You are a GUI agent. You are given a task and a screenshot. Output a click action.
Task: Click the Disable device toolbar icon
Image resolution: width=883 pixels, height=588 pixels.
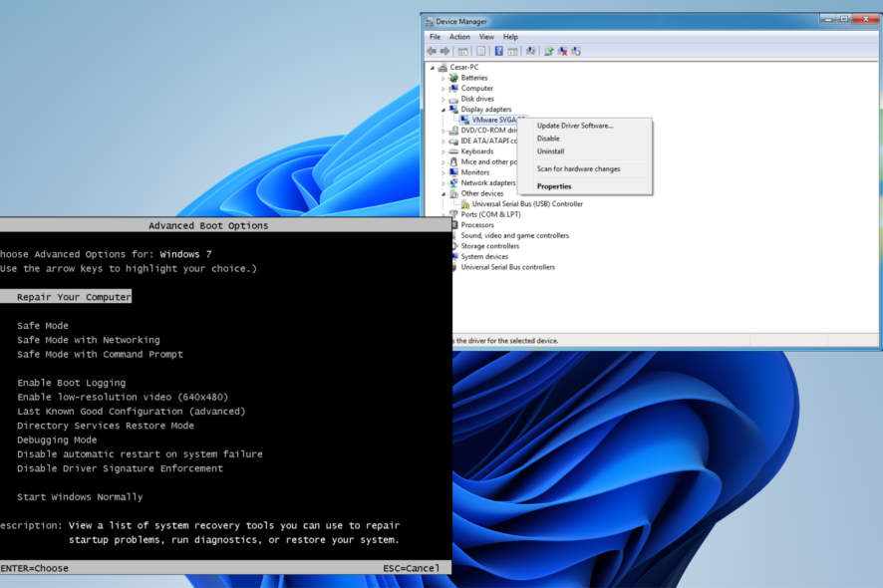[577, 51]
